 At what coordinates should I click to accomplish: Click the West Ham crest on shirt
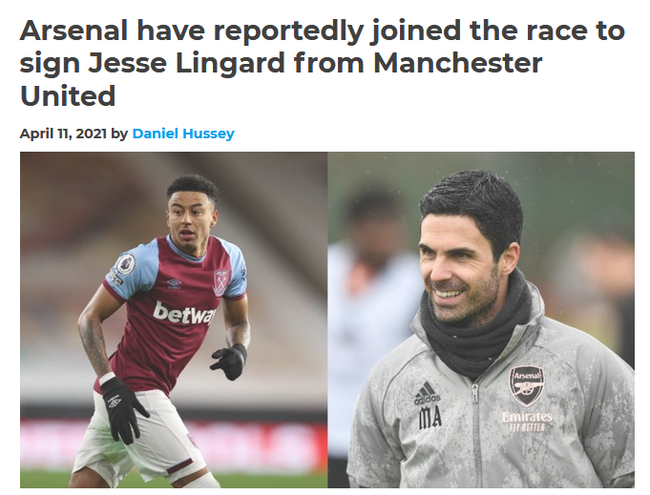[x=221, y=283]
